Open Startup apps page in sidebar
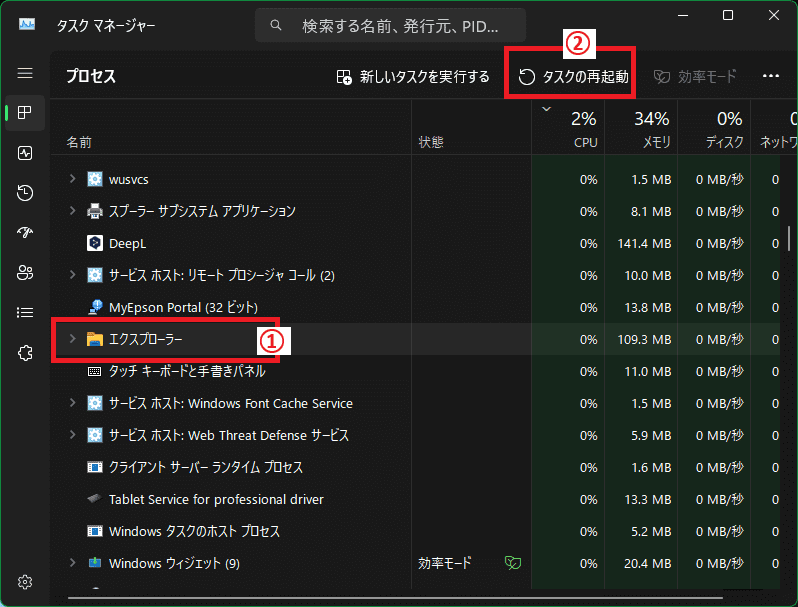 coord(25,233)
